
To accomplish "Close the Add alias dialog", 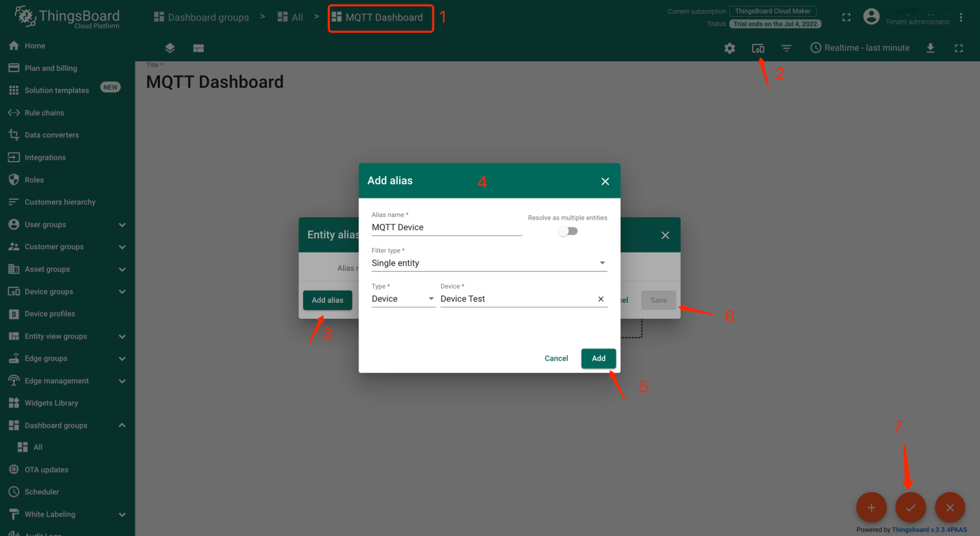I will (x=605, y=182).
